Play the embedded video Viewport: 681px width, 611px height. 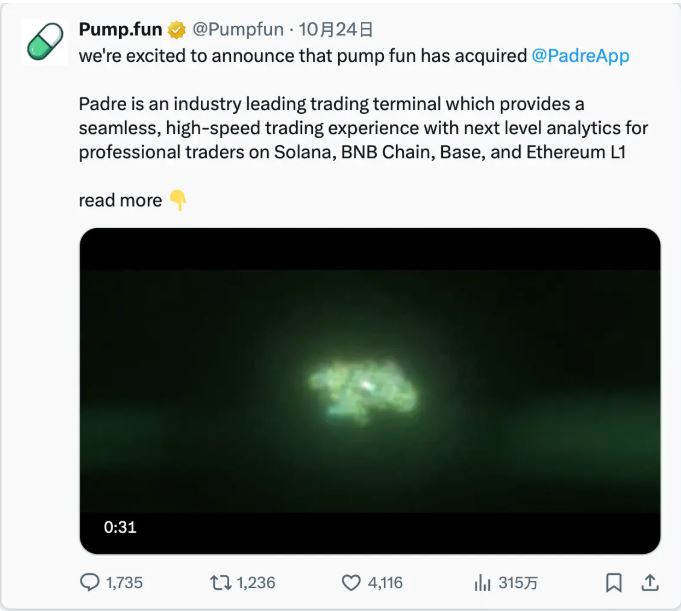(x=370, y=390)
